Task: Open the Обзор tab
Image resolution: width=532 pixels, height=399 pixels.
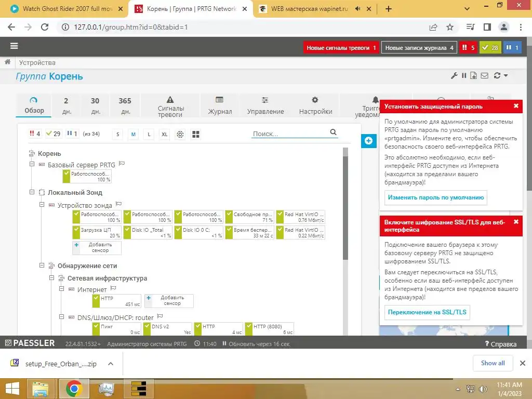Action: point(34,105)
